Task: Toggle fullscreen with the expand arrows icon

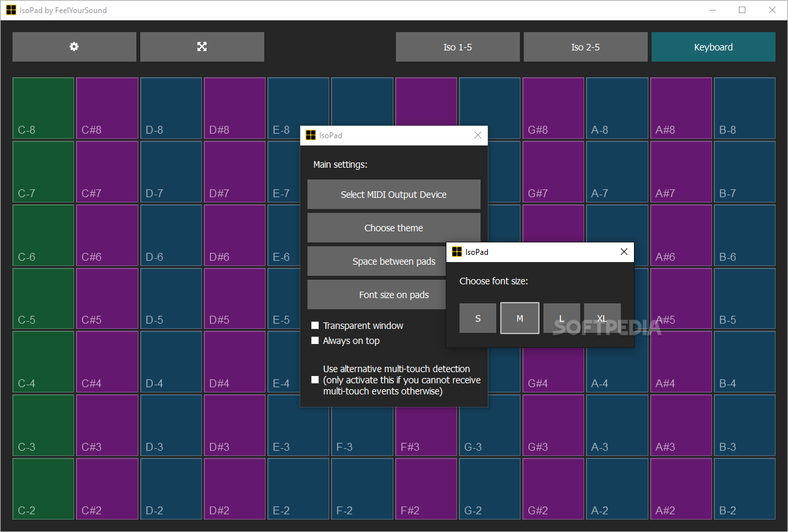Action: [x=202, y=47]
